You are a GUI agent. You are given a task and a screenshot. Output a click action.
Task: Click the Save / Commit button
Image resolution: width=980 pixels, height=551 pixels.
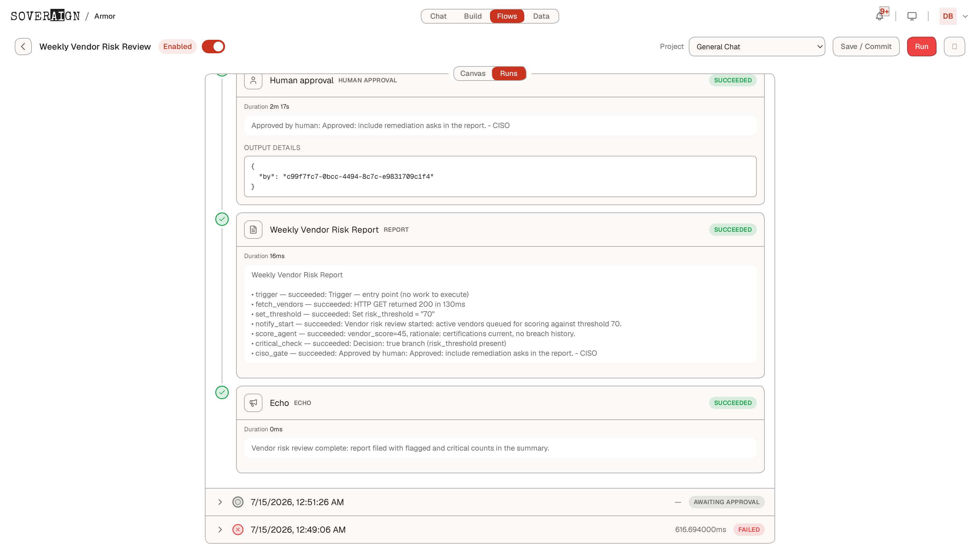point(866,47)
